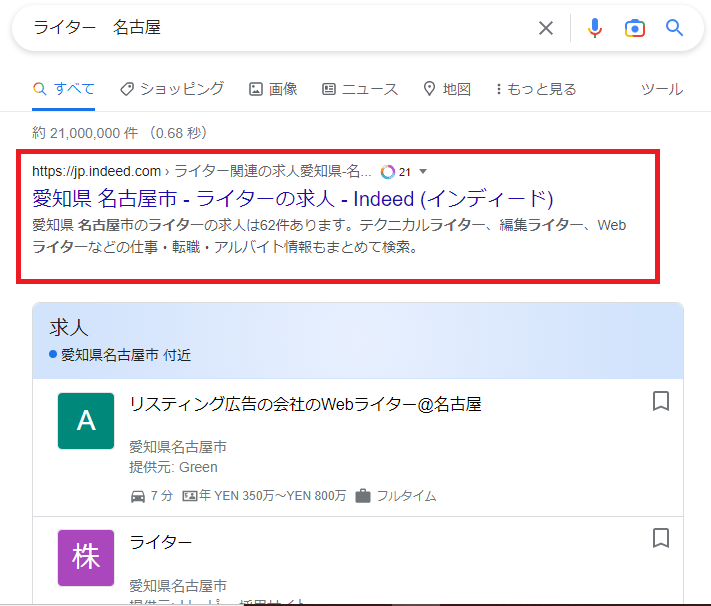Open the 地図 tab

pyautogui.click(x=447, y=89)
